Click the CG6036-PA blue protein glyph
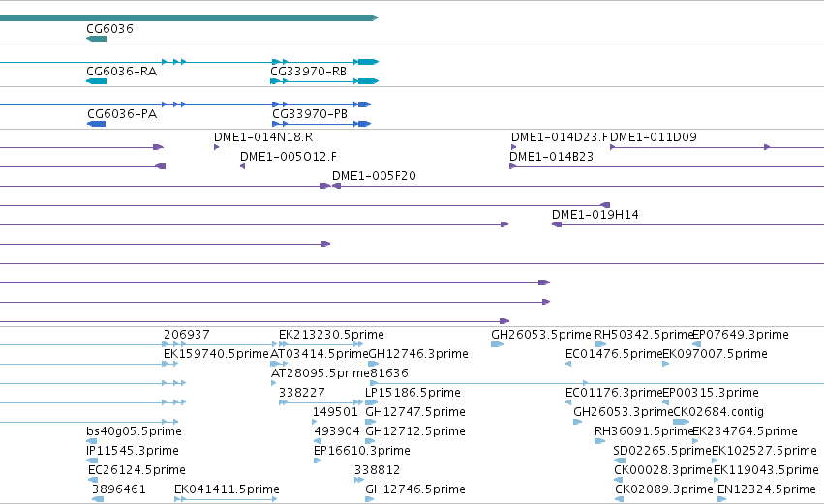 click(97, 124)
